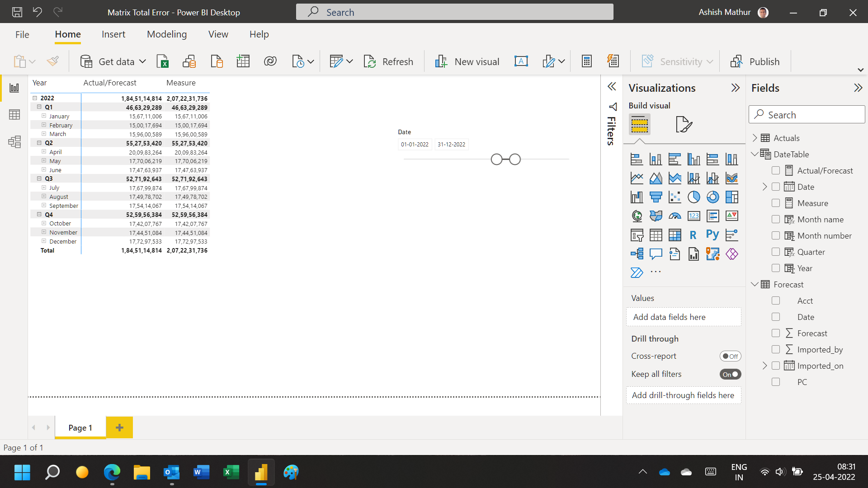Select the pie chart visualization
This screenshot has width=868, height=488.
click(x=693, y=197)
